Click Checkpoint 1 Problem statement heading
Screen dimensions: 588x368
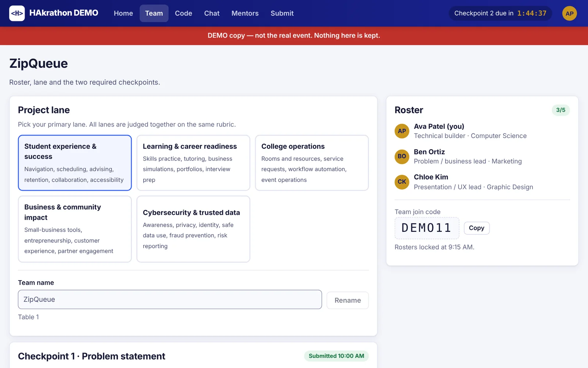pyautogui.click(x=92, y=356)
